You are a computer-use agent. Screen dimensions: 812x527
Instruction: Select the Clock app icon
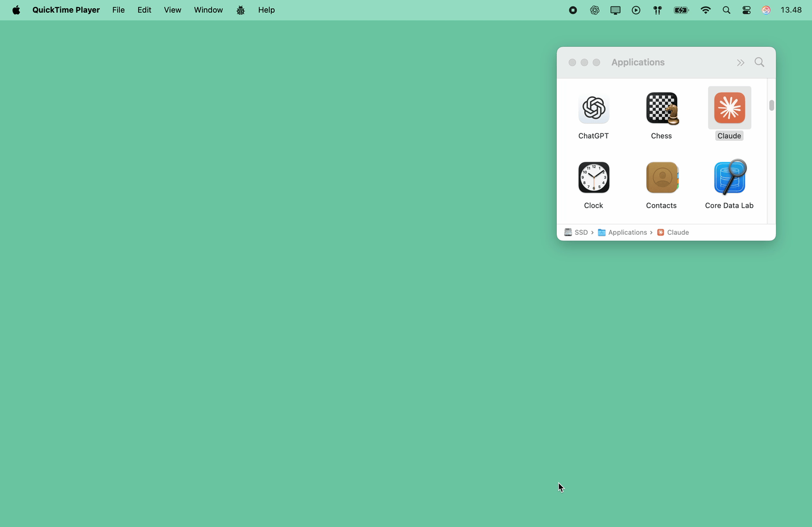pyautogui.click(x=593, y=177)
